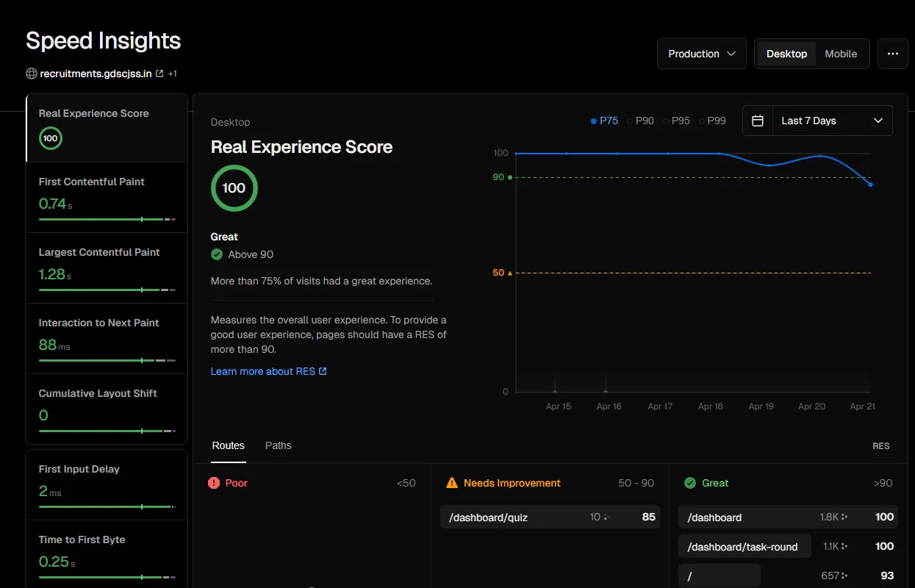Select the First Contentful Paint metric
The height and width of the screenshot is (588, 915).
[x=107, y=198]
